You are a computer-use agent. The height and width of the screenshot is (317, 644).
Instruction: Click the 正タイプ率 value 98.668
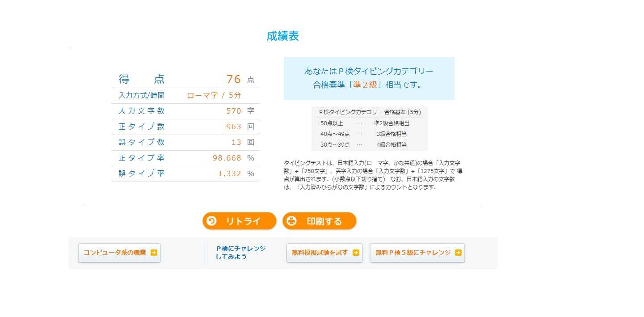point(227,158)
